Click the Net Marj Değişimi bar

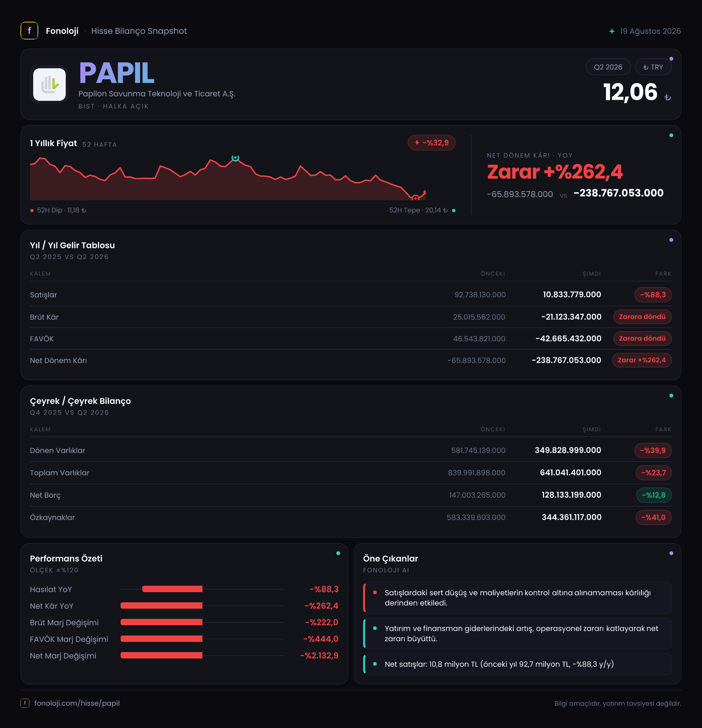pyautogui.click(x=161, y=655)
